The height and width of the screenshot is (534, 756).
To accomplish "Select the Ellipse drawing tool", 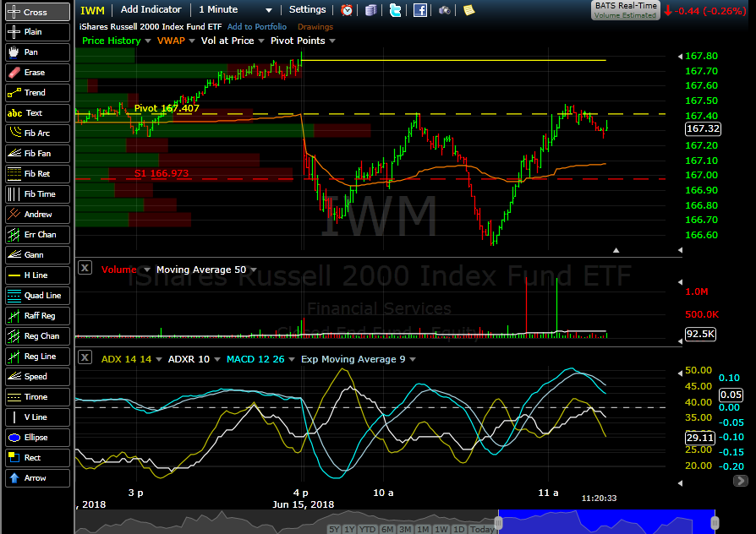I will (36, 438).
